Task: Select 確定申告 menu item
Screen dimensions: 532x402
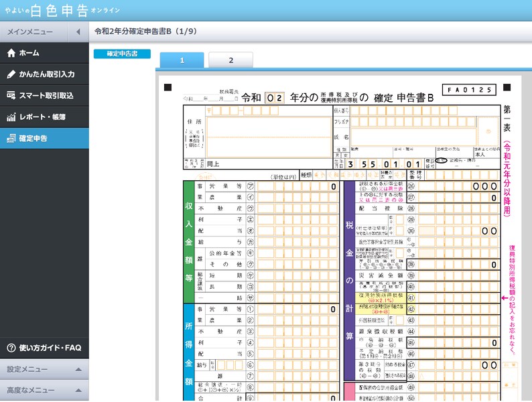Action: [x=44, y=139]
